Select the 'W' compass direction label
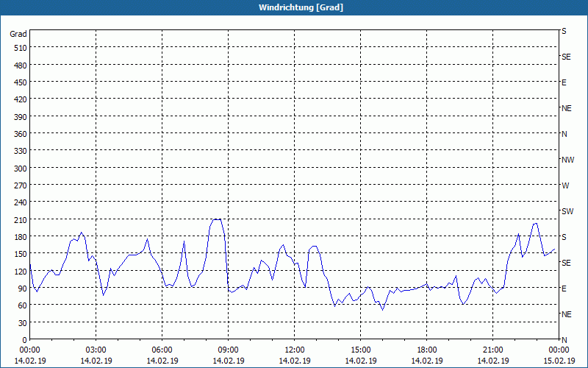The width and height of the screenshot is (588, 368). pos(565,185)
